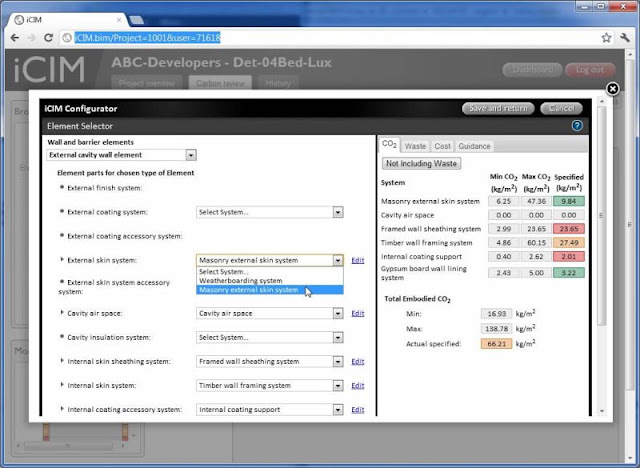This screenshot has height=468, width=640.
Task: Open the Guidance tab
Action: pos(474,146)
